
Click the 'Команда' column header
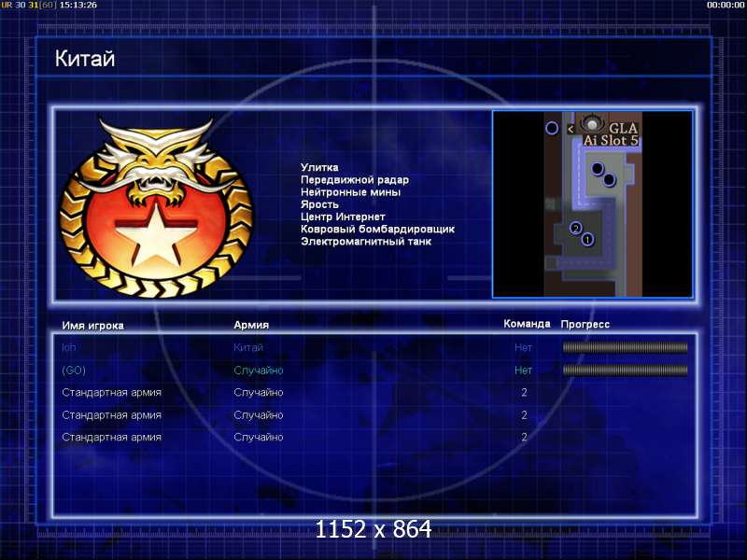[527, 324]
